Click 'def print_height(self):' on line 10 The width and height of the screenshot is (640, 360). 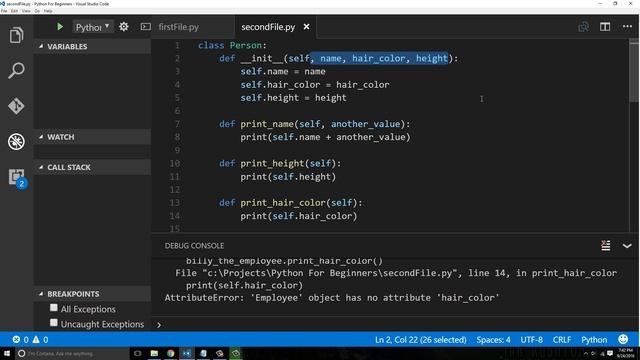coord(280,163)
